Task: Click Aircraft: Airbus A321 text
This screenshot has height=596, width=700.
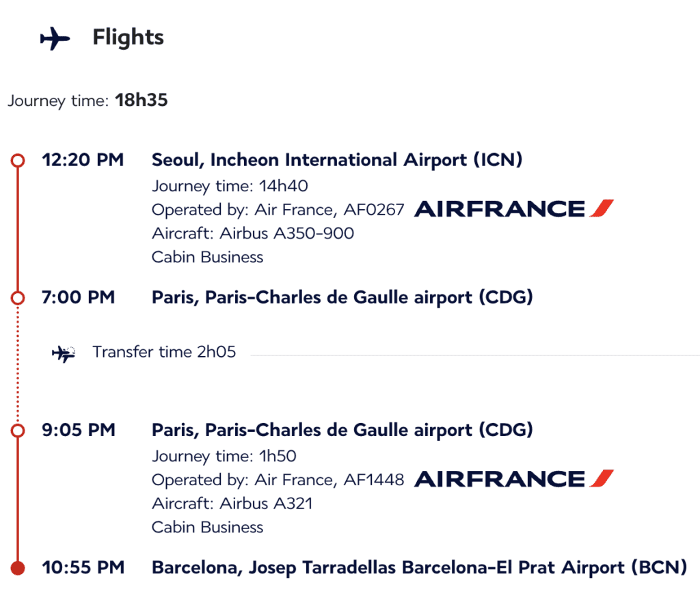Action: [x=232, y=503]
